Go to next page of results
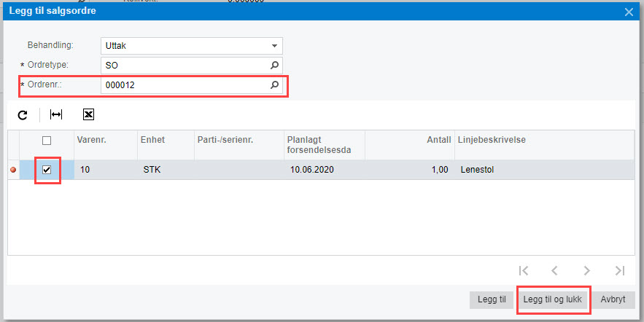 pos(586,271)
